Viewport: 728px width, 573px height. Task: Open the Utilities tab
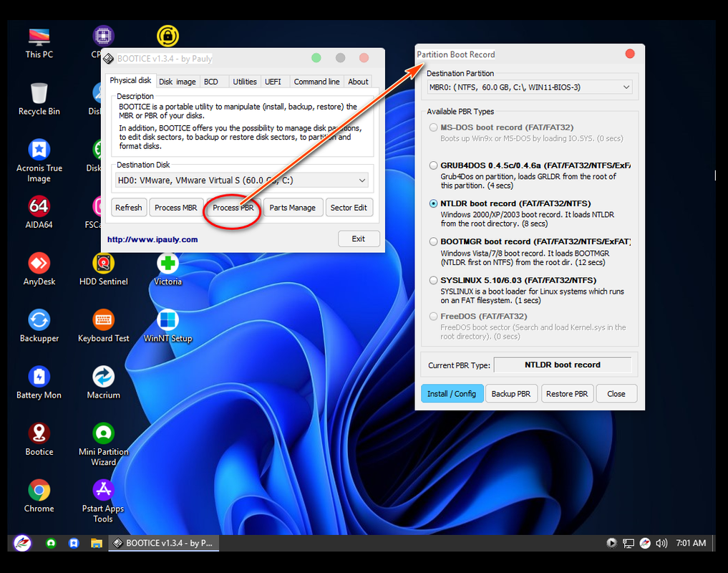click(x=245, y=82)
